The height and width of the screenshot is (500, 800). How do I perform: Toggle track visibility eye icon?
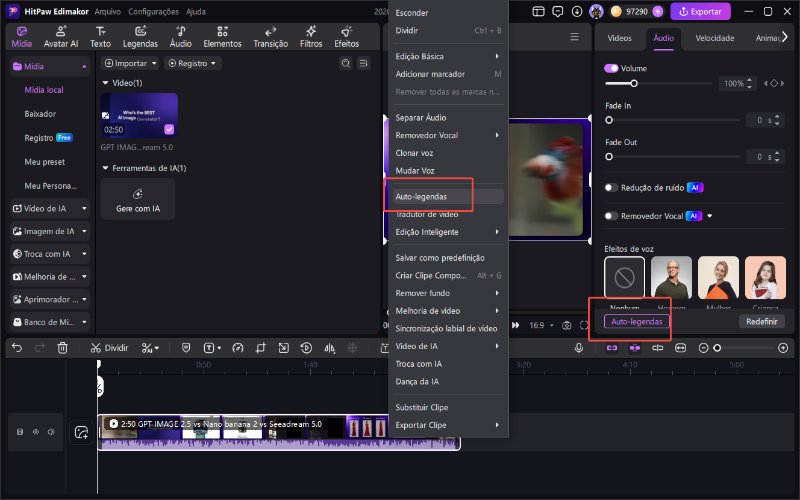[36, 432]
